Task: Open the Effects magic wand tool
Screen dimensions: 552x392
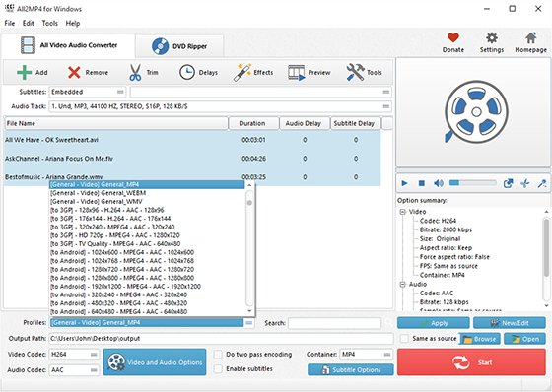Action: (x=241, y=73)
